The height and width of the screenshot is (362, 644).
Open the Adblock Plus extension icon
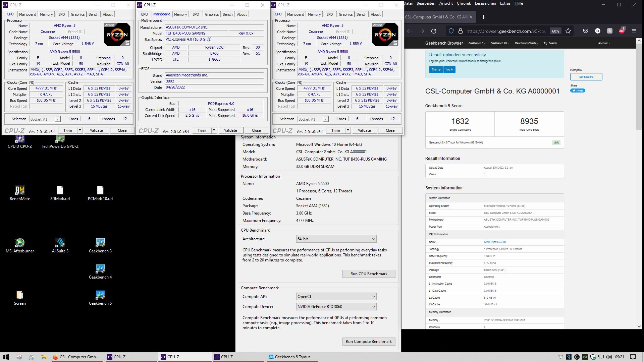point(622,31)
